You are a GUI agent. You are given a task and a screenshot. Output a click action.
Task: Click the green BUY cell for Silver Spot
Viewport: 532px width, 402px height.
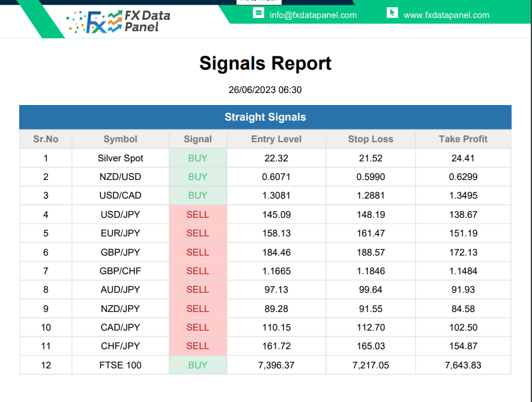[198, 158]
